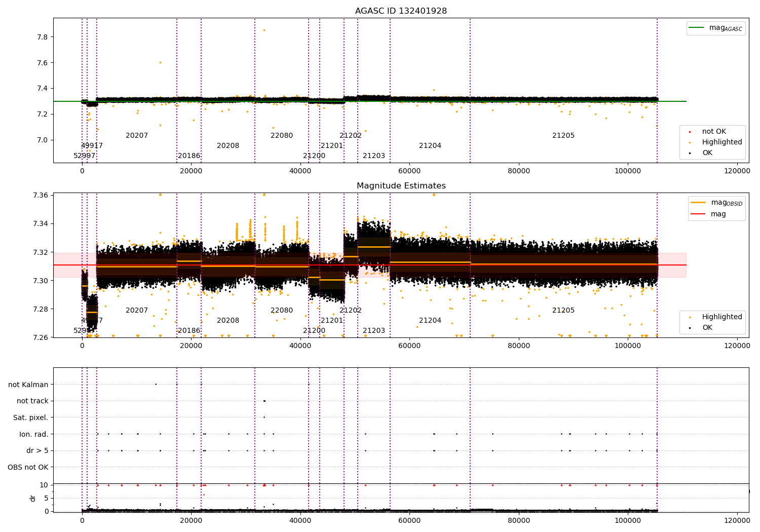Click the 7.8 y-axis tick in top plot
Viewport: 760px width, 532px height.
pyautogui.click(x=43, y=37)
